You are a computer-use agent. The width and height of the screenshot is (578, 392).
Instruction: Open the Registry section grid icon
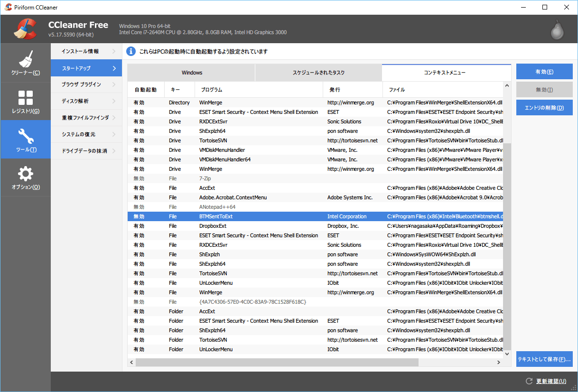pos(25,98)
